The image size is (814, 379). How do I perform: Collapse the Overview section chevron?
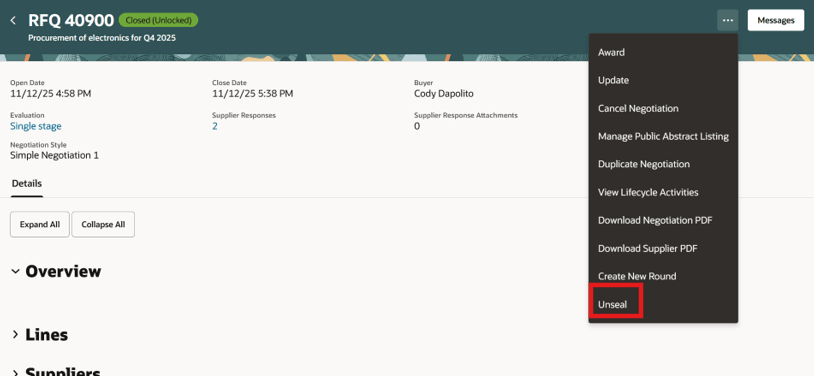16,272
